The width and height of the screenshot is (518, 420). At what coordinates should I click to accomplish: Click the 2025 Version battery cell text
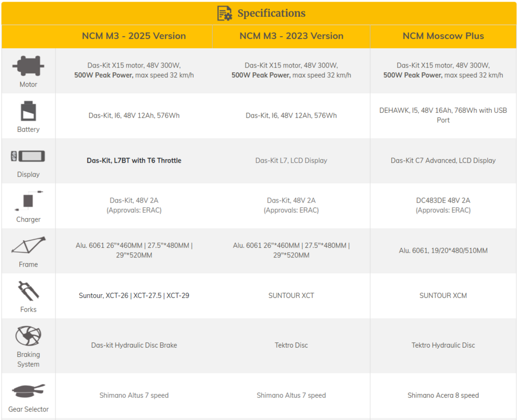[x=134, y=116]
